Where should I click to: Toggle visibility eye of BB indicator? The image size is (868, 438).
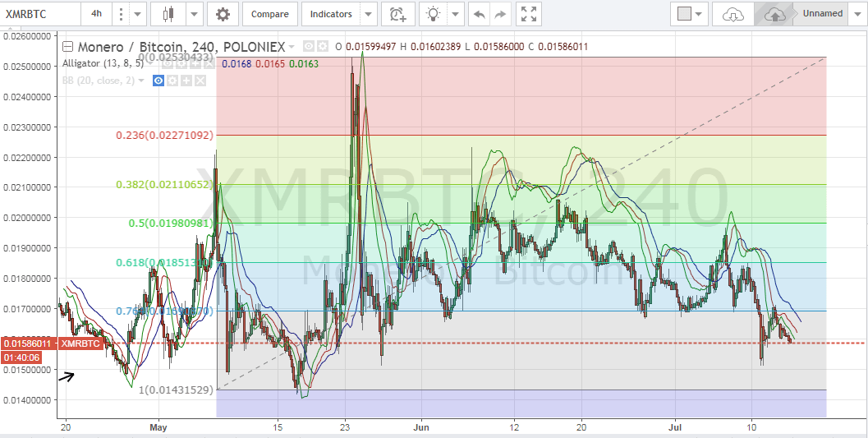pyautogui.click(x=158, y=81)
